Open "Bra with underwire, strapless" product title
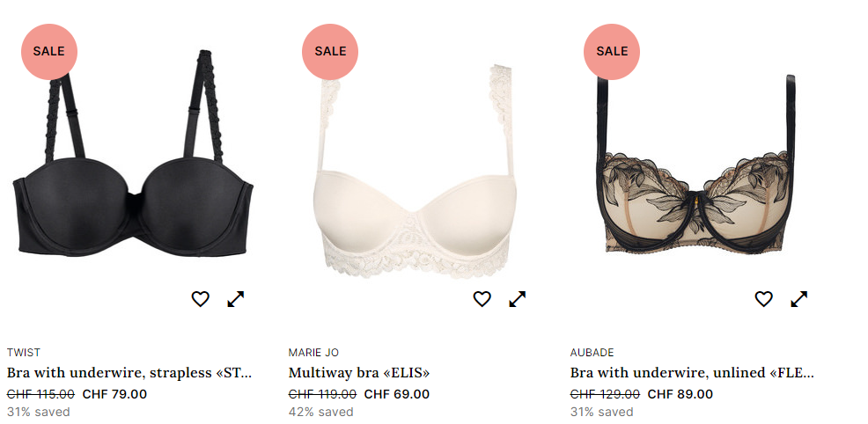Image resolution: width=868 pixels, height=424 pixels. click(129, 373)
